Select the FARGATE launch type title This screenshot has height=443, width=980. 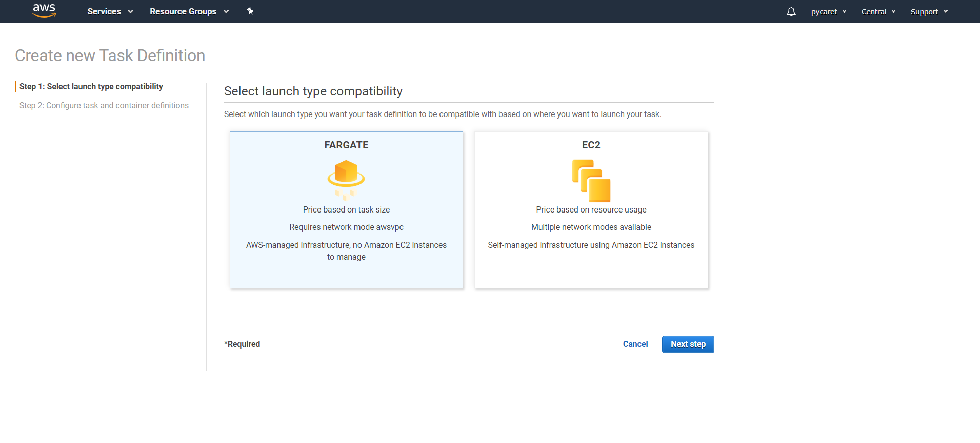coord(346,145)
